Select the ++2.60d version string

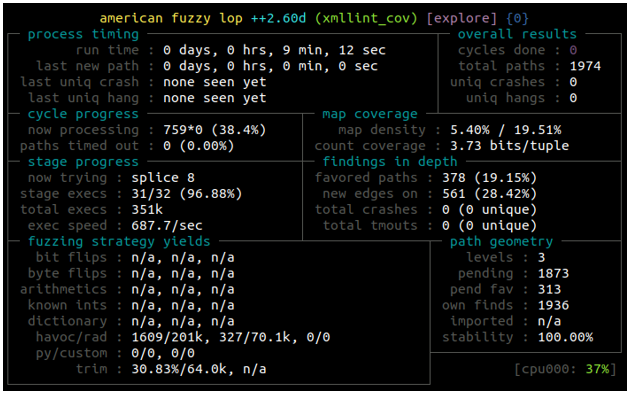(x=279, y=19)
